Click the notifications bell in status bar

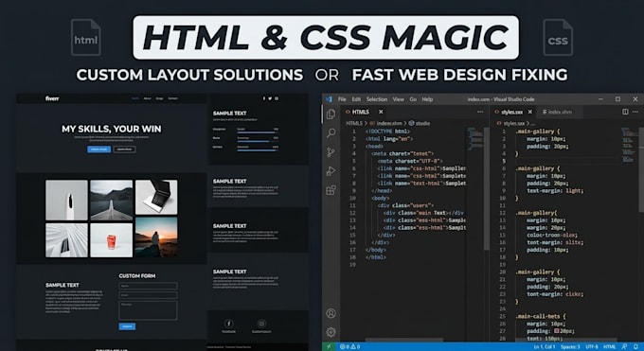tap(635, 347)
